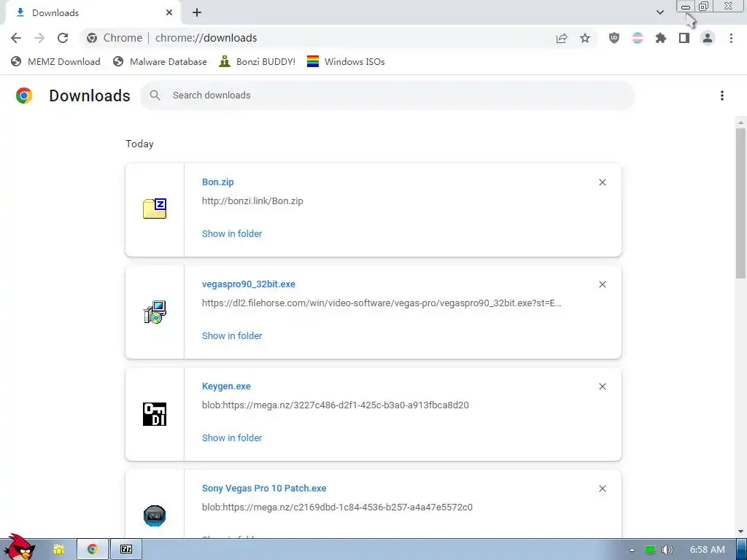Reload the Downloads page
The width and height of the screenshot is (747, 560).
tap(63, 38)
